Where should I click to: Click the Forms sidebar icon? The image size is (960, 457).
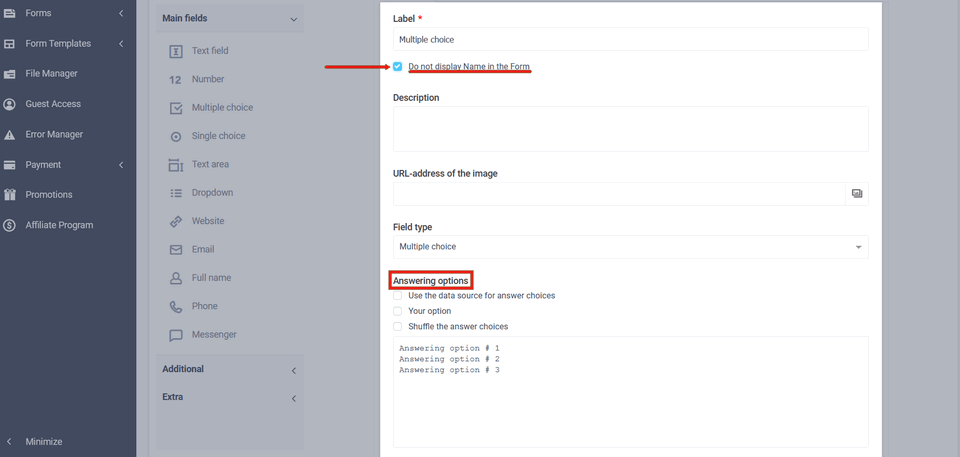click(x=9, y=13)
